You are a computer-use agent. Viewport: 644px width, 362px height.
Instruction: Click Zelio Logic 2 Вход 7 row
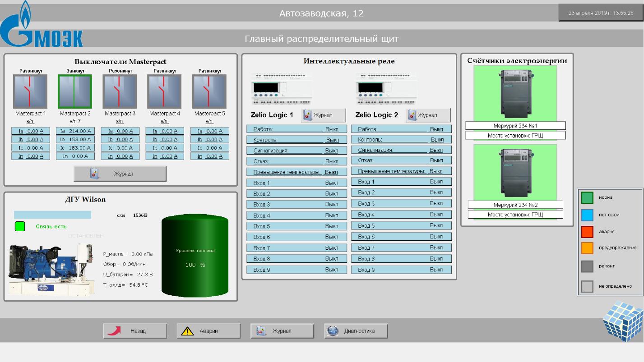pyautogui.click(x=402, y=248)
